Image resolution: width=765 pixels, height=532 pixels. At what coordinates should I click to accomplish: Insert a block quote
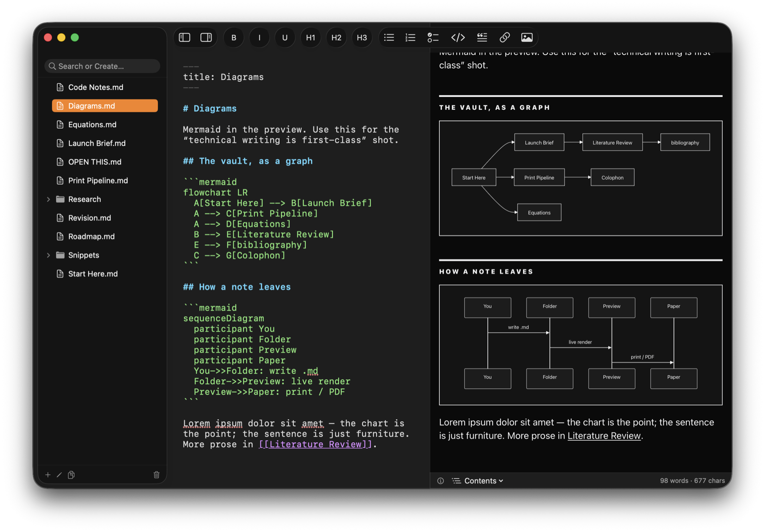point(482,37)
